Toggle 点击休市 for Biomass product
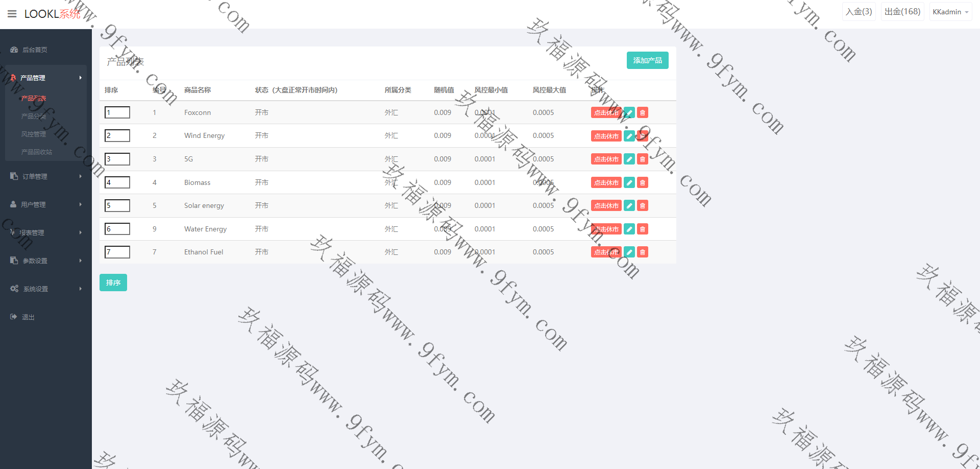 [606, 182]
